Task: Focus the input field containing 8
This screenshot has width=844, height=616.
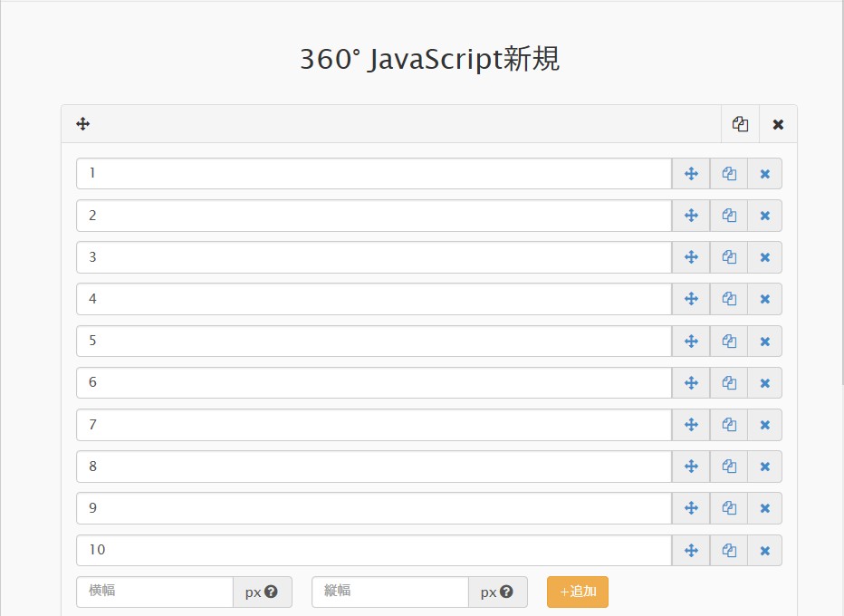Action: [374, 467]
